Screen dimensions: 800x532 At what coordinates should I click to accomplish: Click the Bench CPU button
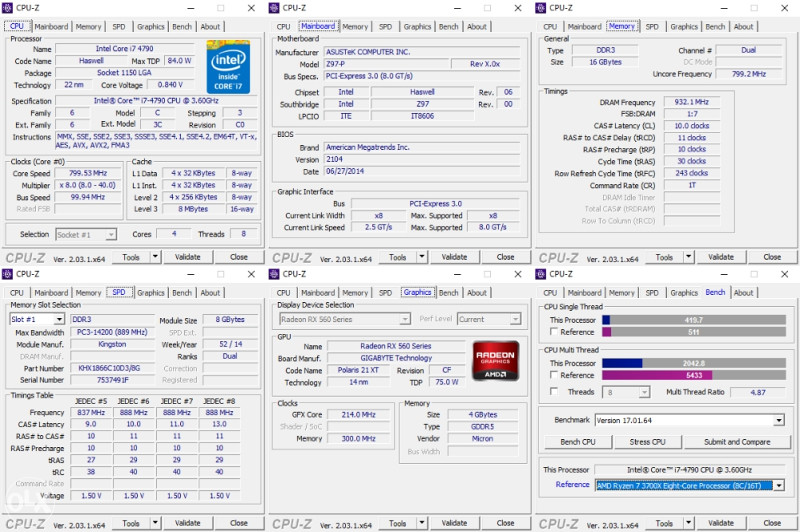[x=578, y=442]
